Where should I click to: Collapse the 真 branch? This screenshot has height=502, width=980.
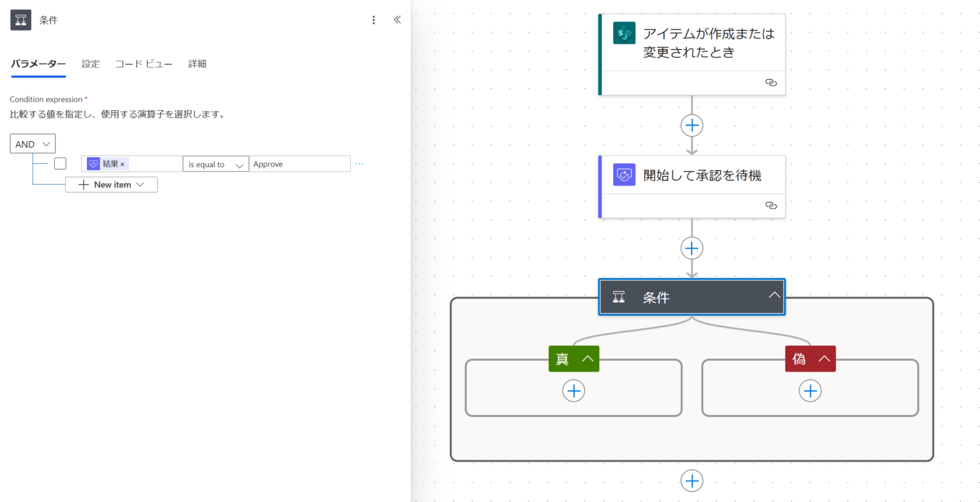tap(587, 358)
